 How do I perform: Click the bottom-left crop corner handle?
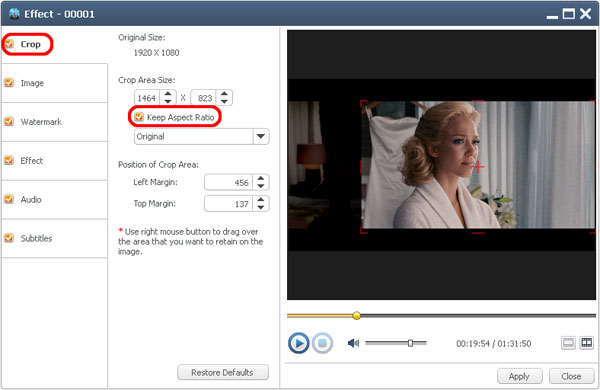click(x=364, y=230)
